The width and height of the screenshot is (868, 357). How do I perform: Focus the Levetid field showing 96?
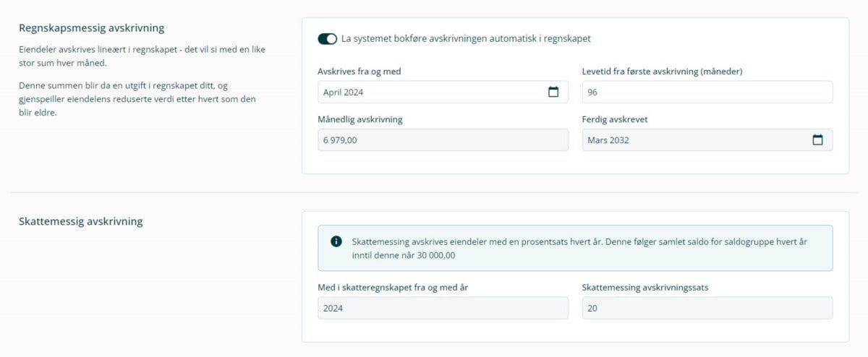707,92
